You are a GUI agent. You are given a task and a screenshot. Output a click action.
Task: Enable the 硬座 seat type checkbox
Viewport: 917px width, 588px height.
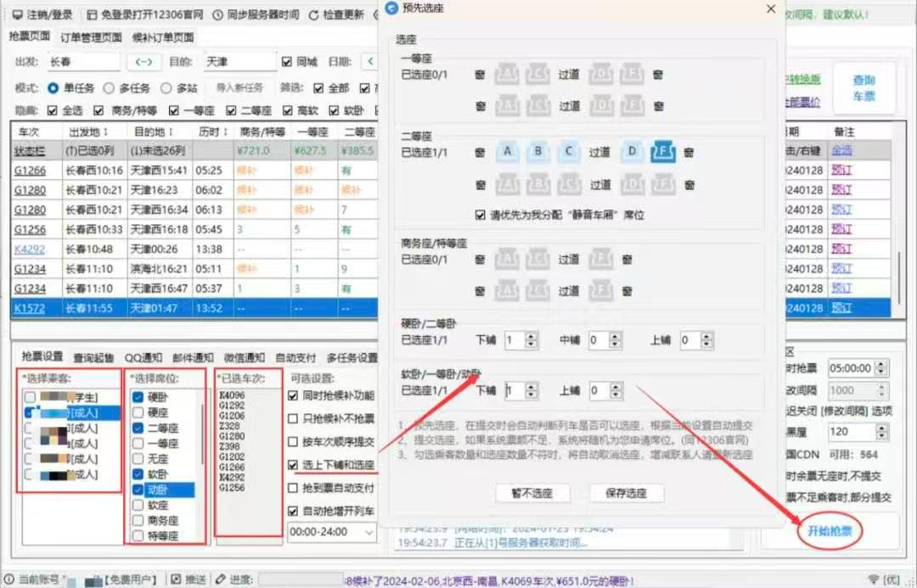click(x=138, y=412)
